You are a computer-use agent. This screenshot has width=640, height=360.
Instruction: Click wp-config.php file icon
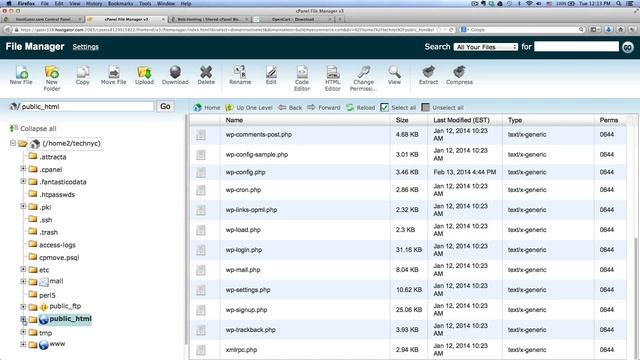coord(201,172)
